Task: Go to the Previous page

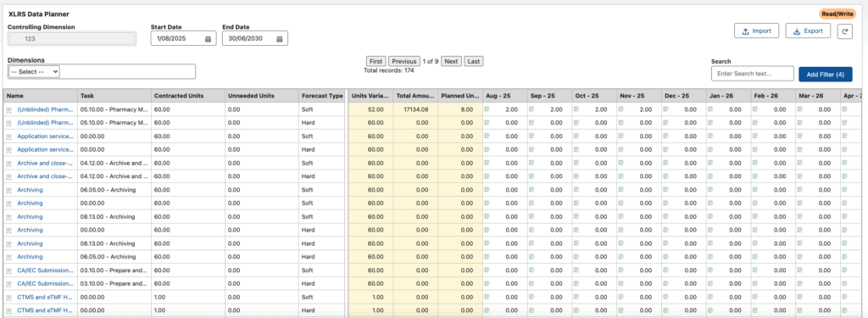Action: [403, 62]
